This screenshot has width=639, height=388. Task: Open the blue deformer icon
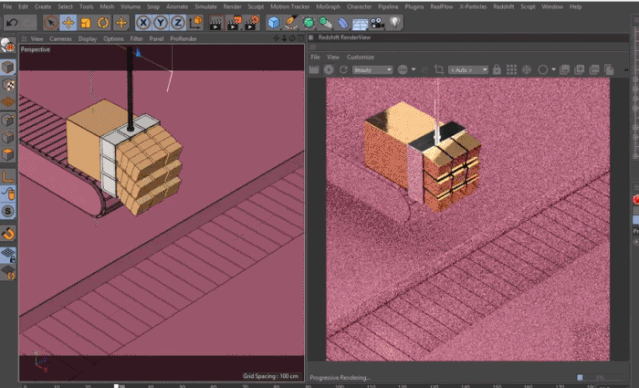343,22
